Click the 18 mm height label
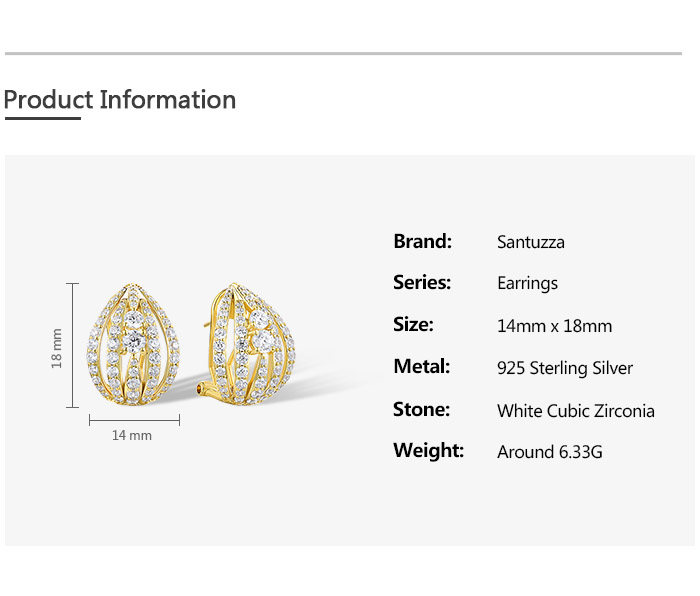This screenshot has width=700, height=596. click(x=56, y=348)
